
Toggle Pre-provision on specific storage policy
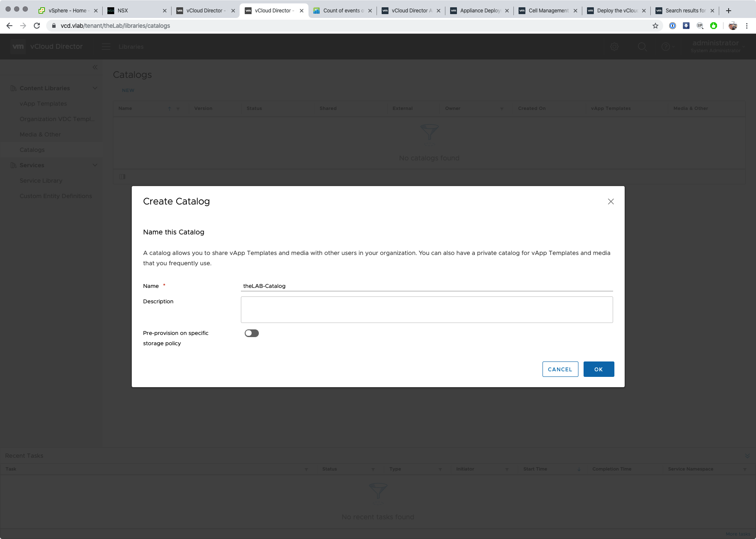coord(252,333)
